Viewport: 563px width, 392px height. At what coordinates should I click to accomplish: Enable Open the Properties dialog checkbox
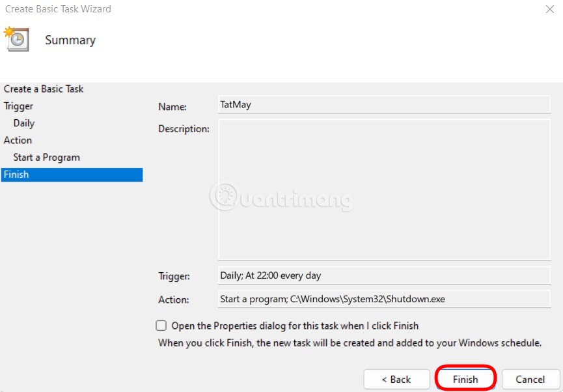click(x=161, y=326)
